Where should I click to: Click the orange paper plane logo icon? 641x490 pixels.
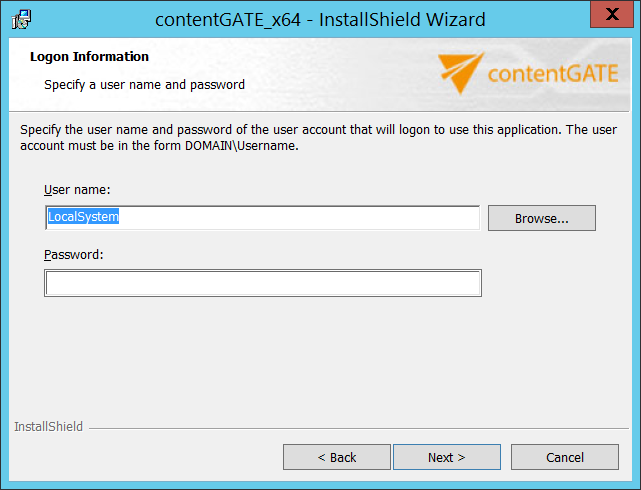coord(461,73)
